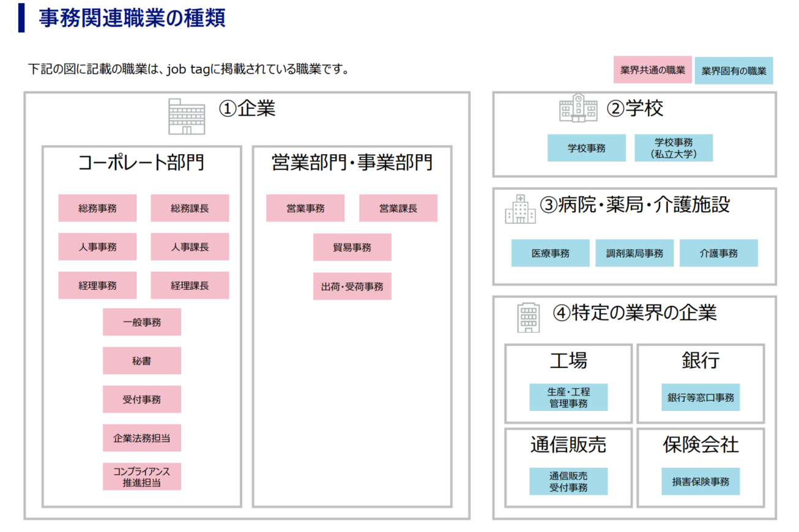
Task: Click the office building icon beside ①企業
Action: (187, 117)
